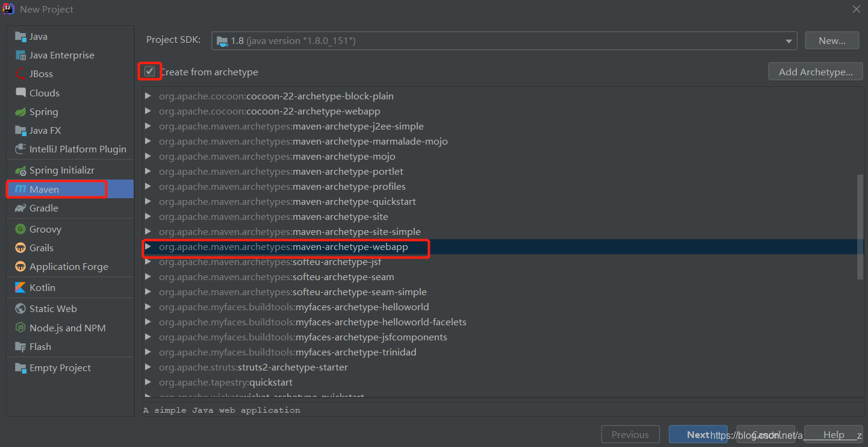Expand cocoon-22-archetype-webapp node
This screenshot has width=868, height=447.
click(x=148, y=111)
